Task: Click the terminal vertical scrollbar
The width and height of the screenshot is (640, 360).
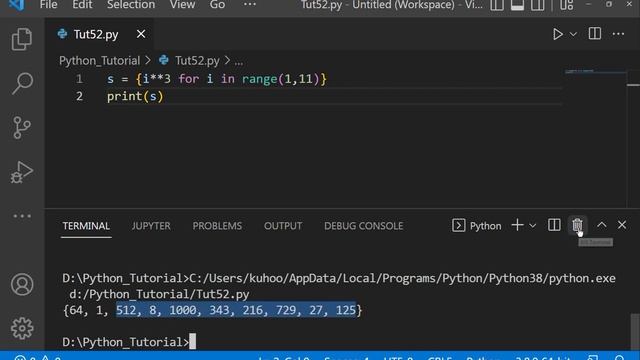Action: pyautogui.click(x=635, y=331)
